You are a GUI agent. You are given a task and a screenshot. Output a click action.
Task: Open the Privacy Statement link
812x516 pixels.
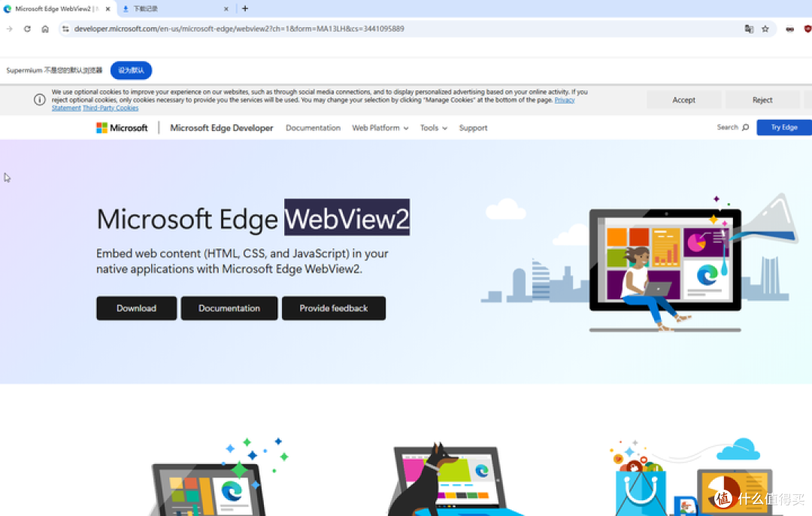click(x=565, y=100)
